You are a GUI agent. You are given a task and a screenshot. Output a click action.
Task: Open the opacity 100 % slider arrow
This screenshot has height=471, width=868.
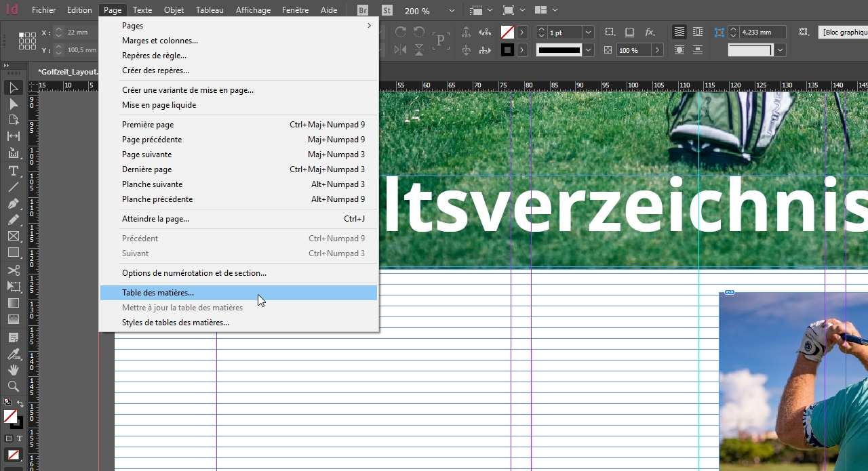click(657, 50)
